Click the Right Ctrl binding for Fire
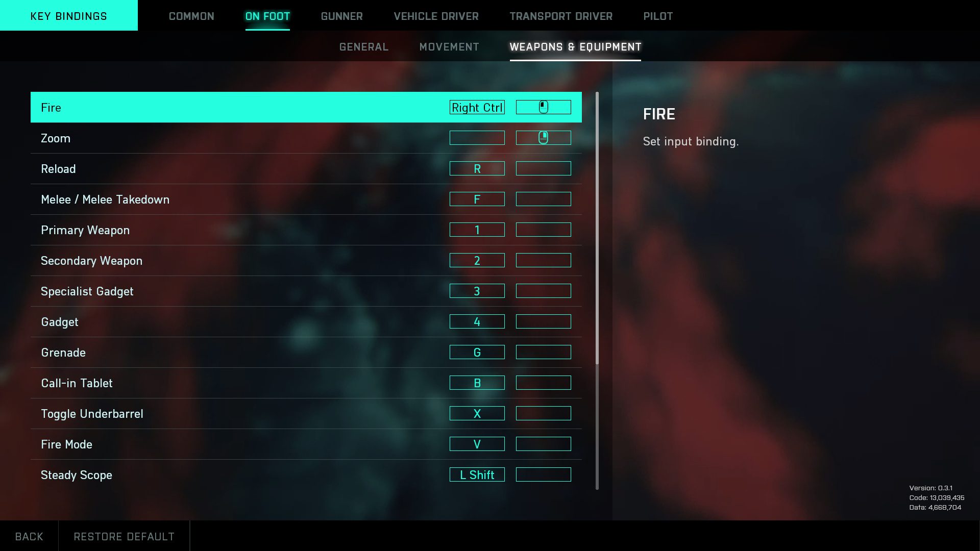Viewport: 980px width, 551px height. coord(477,107)
